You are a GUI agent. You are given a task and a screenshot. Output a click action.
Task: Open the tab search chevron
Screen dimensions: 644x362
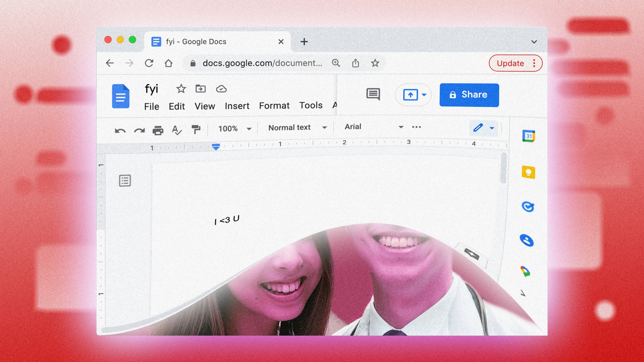pos(534,42)
